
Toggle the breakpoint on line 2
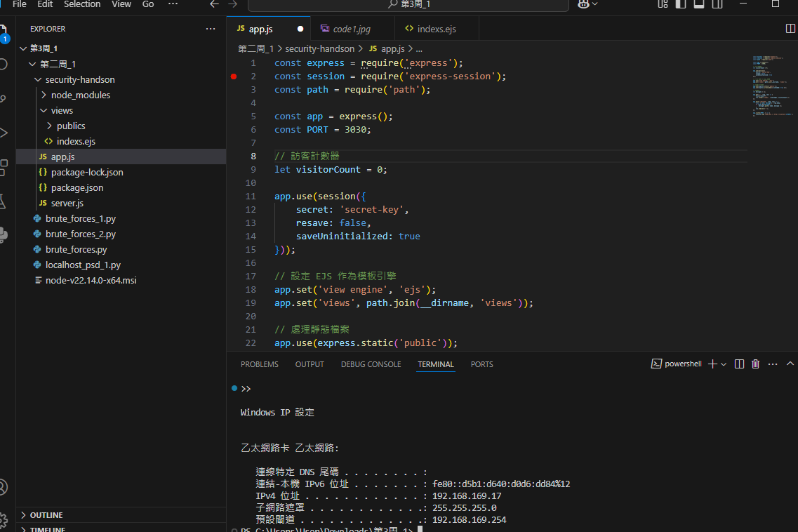[234, 77]
